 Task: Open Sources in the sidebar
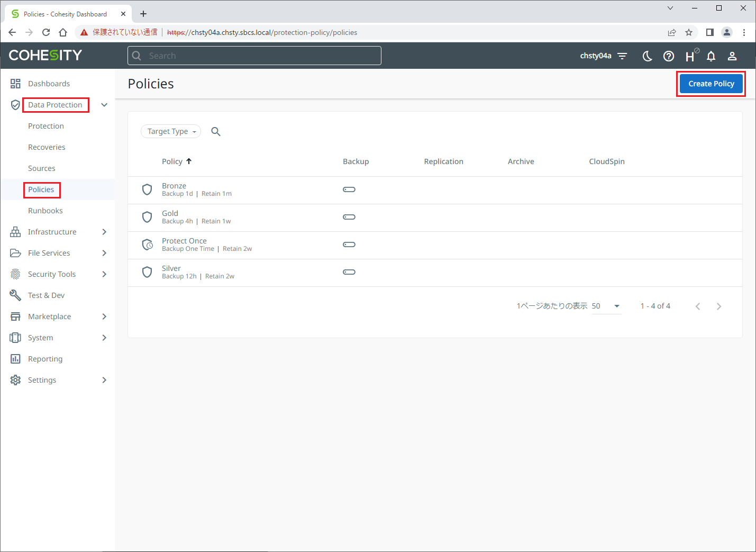[42, 168]
